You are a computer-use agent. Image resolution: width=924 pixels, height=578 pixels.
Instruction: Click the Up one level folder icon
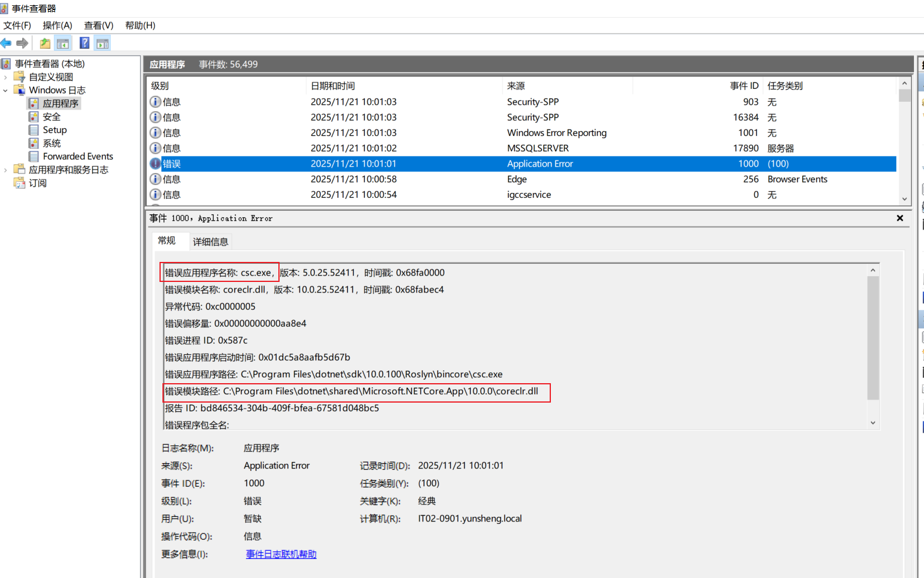point(45,43)
